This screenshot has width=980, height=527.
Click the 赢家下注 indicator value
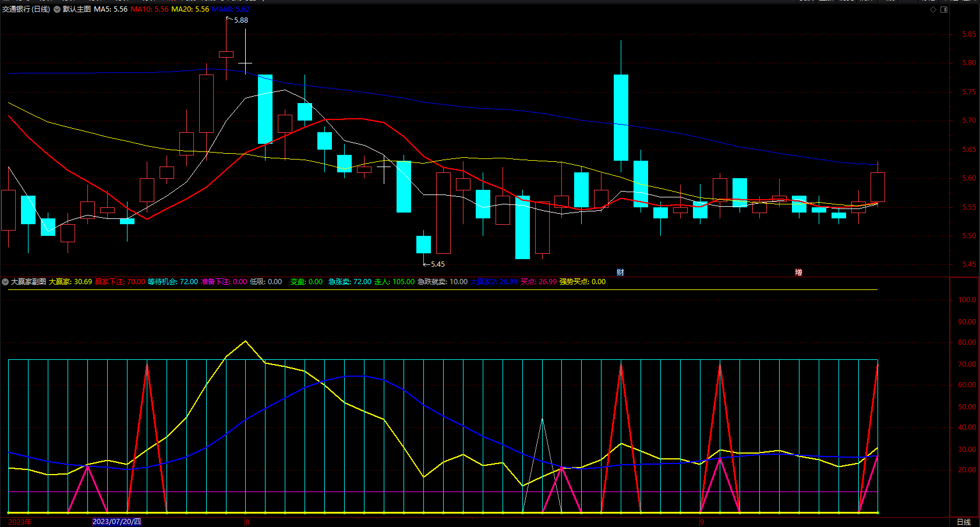(120, 282)
